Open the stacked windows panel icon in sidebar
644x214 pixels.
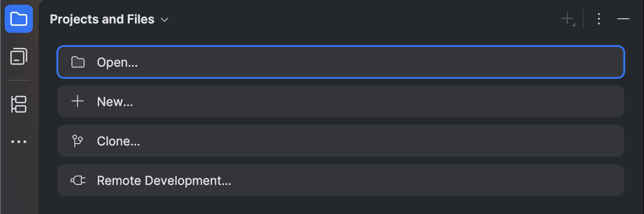coord(19,57)
